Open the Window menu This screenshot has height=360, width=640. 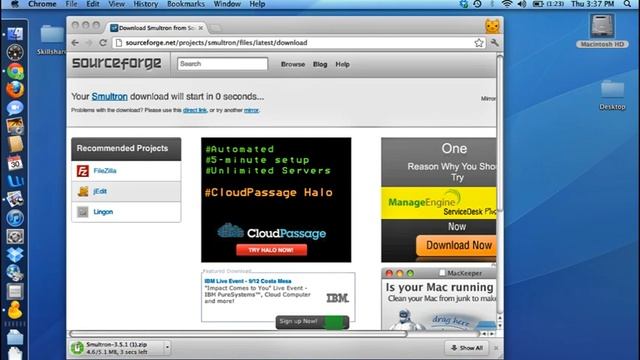click(227, 4)
